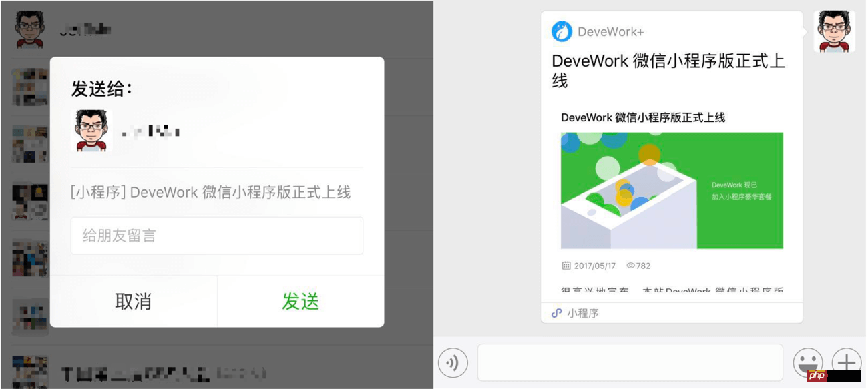
Task: Tap the 发送给： heading
Action: (101, 88)
